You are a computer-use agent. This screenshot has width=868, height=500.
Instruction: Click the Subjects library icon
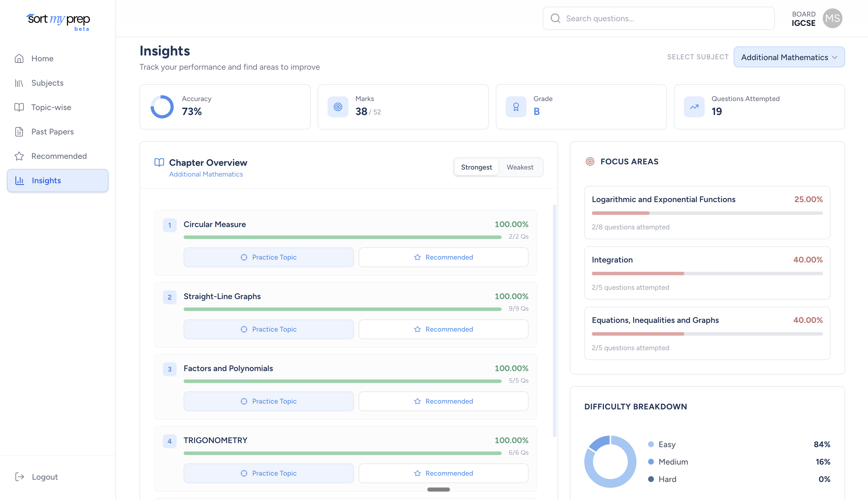[19, 83]
